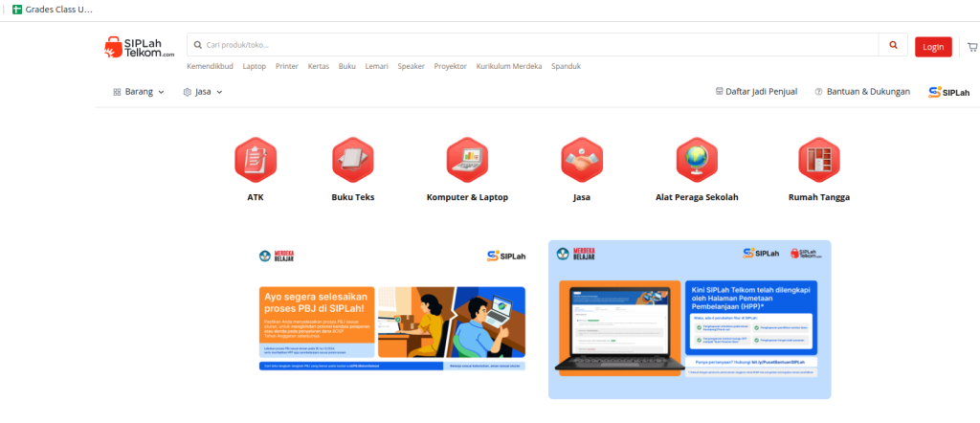The image size is (980, 423).
Task: Open the Barang menu
Action: pos(139,92)
